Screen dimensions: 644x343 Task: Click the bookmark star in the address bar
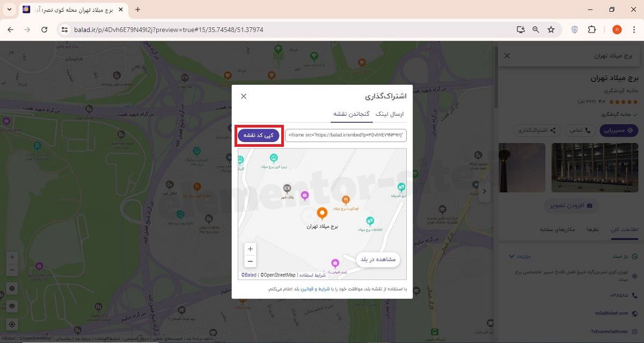pyautogui.click(x=551, y=29)
